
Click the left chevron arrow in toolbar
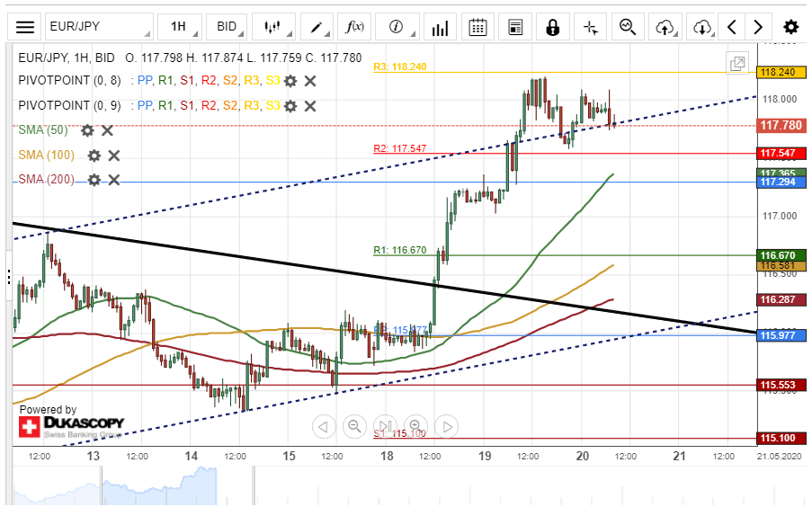click(732, 27)
